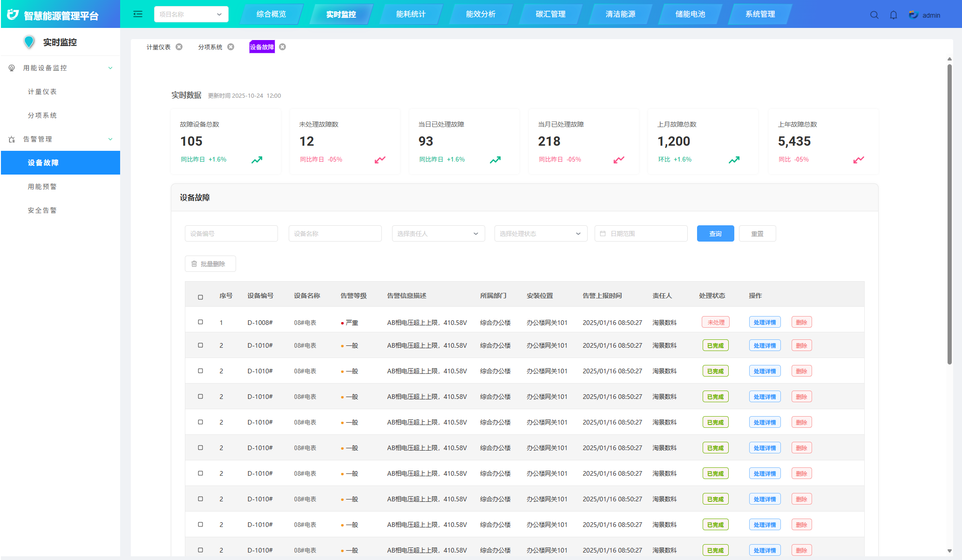Click the 日期范围 date input
The width and height of the screenshot is (962, 560).
pos(641,234)
